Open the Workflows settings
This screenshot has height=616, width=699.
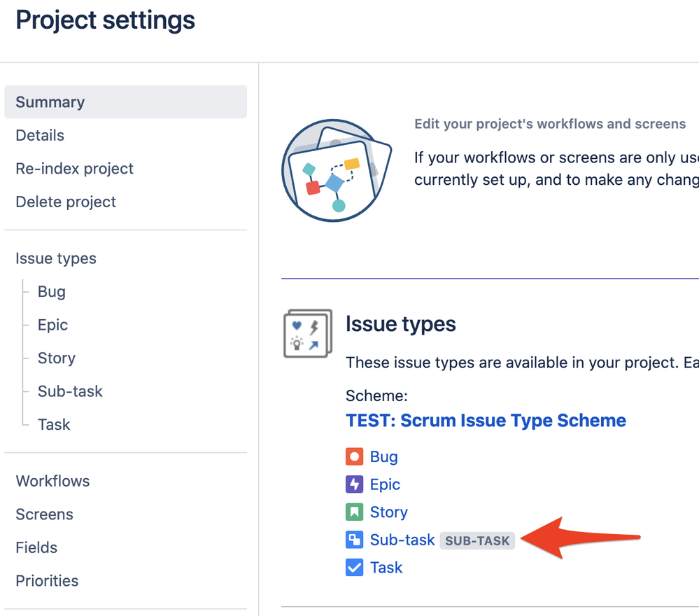[53, 481]
